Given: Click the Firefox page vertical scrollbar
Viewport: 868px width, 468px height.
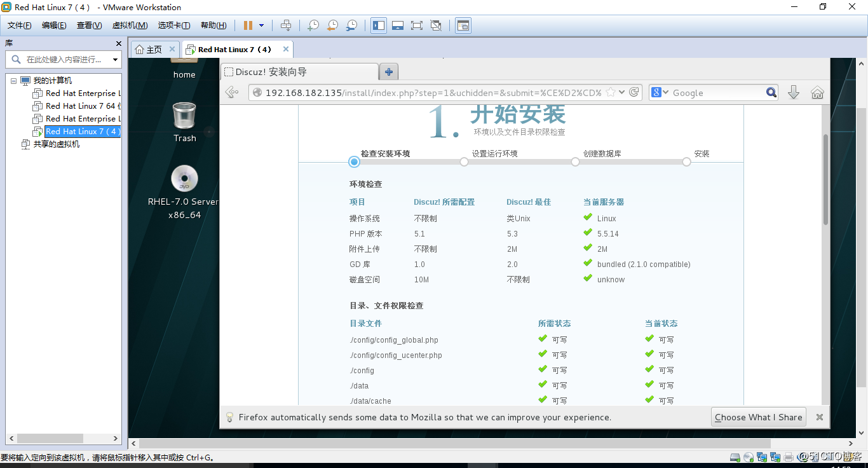Looking at the screenshot, I should point(825,179).
